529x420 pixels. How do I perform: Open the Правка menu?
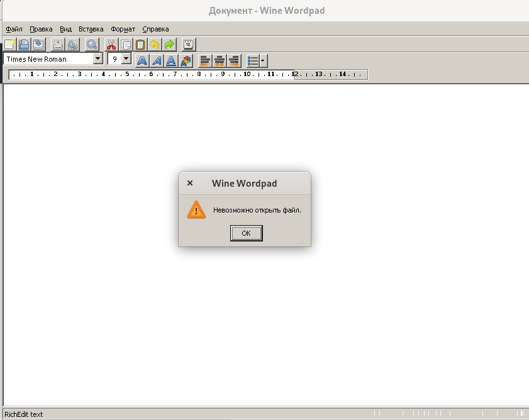coord(41,29)
